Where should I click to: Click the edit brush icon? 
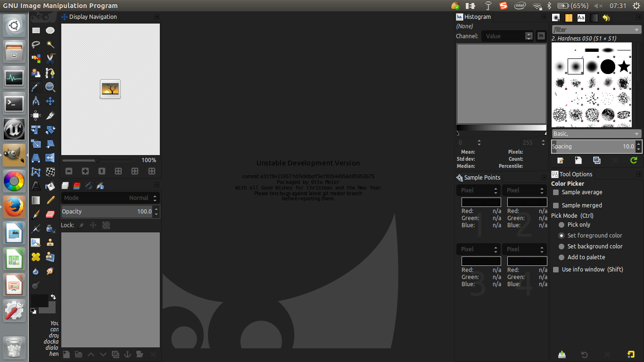[x=561, y=160]
